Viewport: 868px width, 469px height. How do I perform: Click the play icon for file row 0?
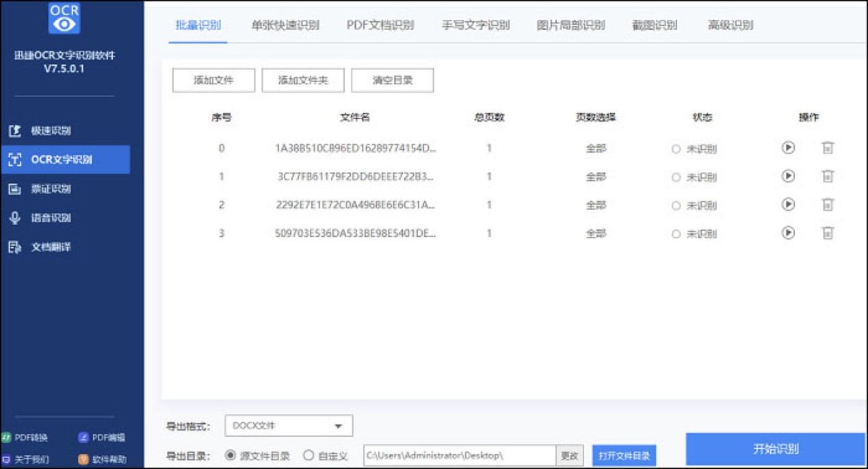point(788,147)
